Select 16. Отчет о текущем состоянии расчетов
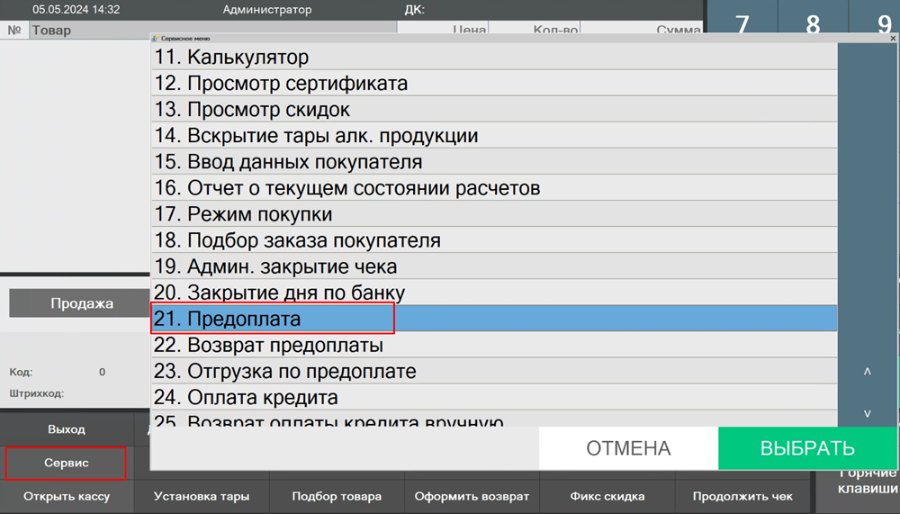 click(x=494, y=188)
